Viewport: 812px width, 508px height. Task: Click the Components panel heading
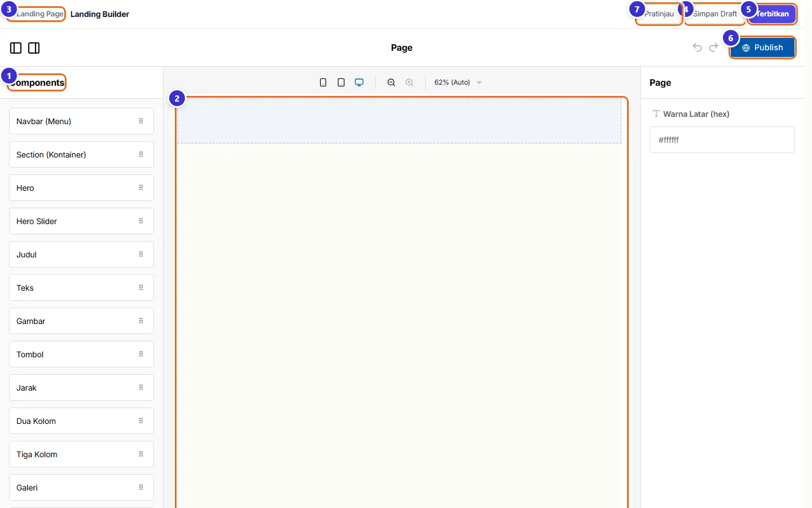click(x=37, y=82)
